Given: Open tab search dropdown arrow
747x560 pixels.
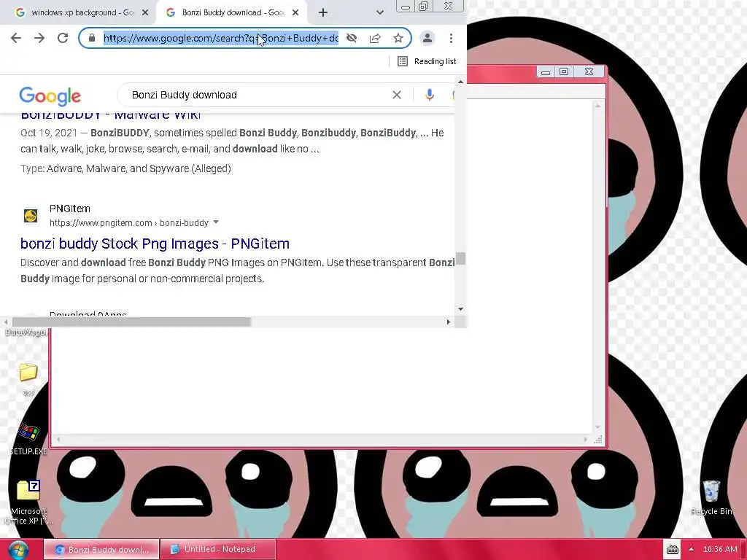Looking at the screenshot, I should point(379,13).
